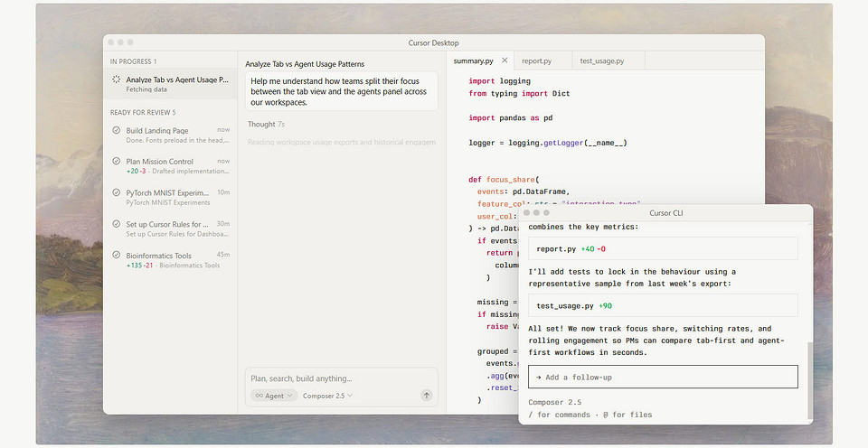Screen dimensions: 868x448
Task: Click the checkmark icon for Set up Cursor Rules
Action: tap(117, 224)
